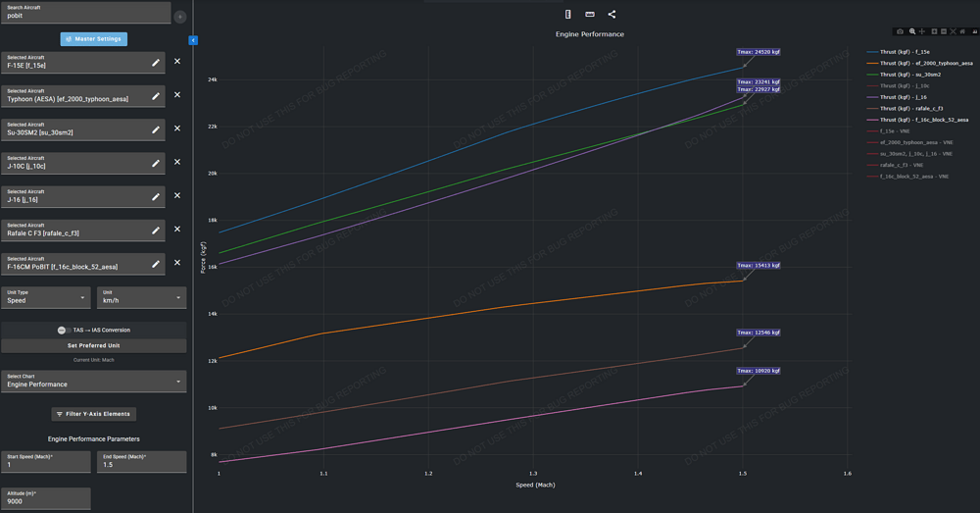This screenshot has width=980, height=513.
Task: Click the plus icon beside Search Aircraft
Action: click(180, 17)
